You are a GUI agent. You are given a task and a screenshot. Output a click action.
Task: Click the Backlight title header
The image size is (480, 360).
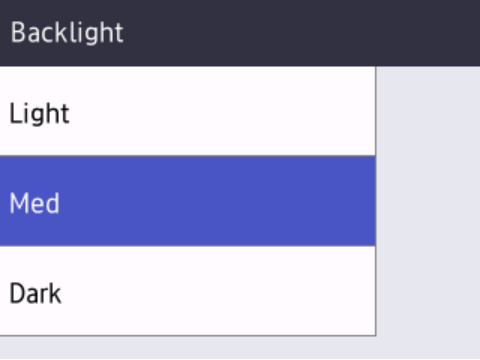pyautogui.click(x=67, y=33)
